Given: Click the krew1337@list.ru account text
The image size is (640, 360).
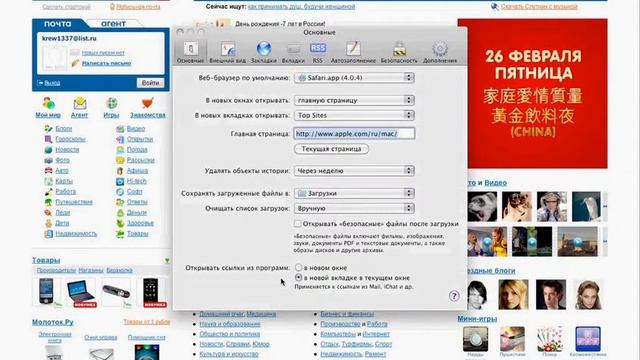Looking at the screenshot, I should tap(69, 38).
